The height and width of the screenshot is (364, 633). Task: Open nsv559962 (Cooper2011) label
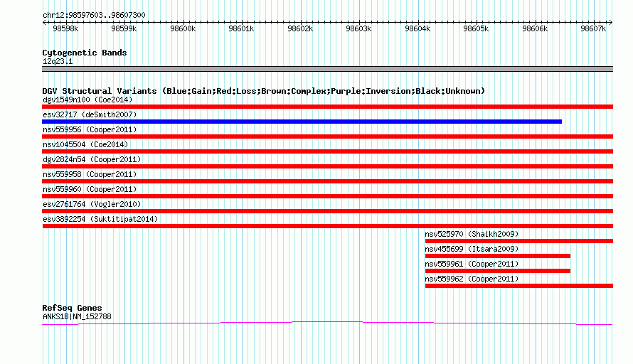[x=472, y=279]
